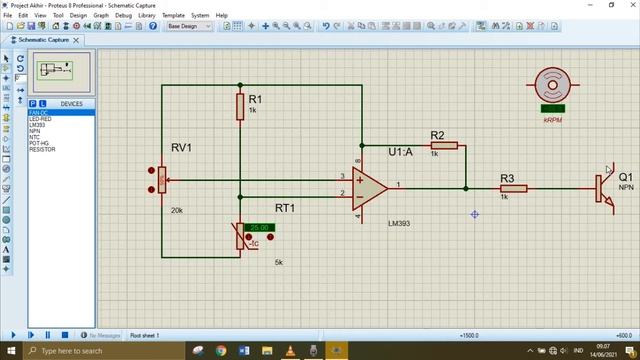Screen dimensions: 640x360
Task: Open Microsoft Word from the taskbar
Action: (244, 351)
